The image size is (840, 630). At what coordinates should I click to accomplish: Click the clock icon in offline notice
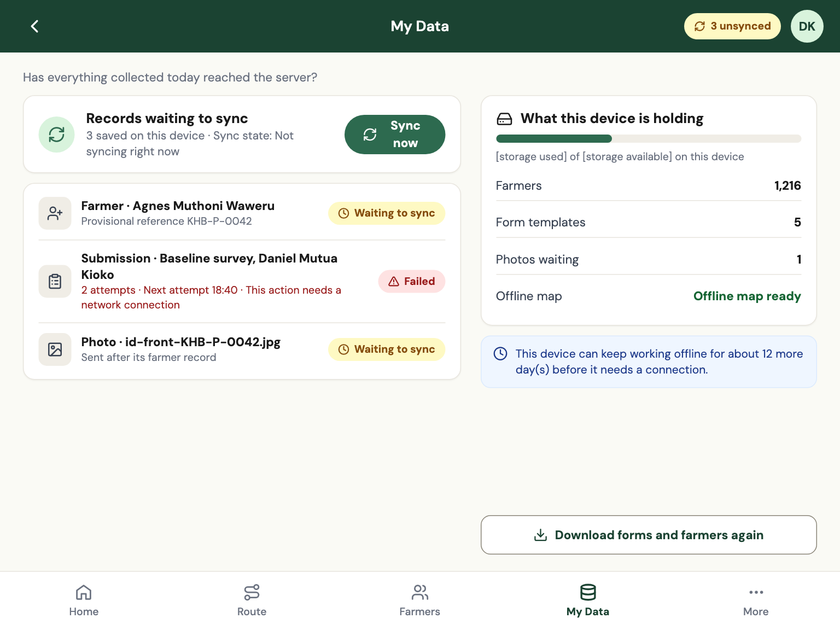(x=500, y=354)
